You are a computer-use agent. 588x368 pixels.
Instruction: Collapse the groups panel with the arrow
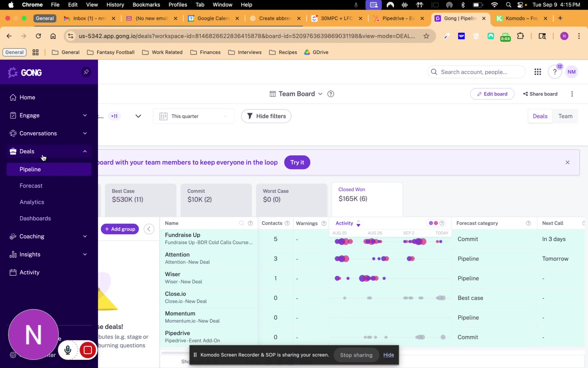[149, 229]
